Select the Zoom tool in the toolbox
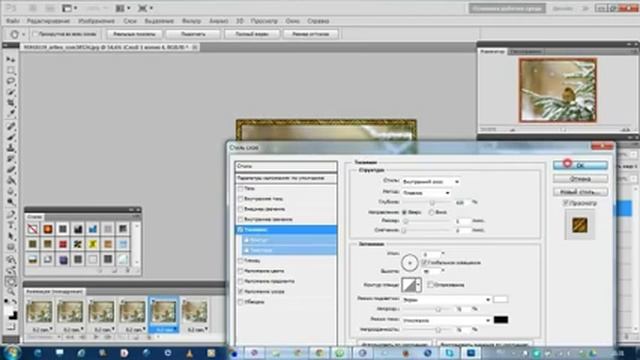Image resolution: width=640 pixels, height=360 pixels. [11, 291]
